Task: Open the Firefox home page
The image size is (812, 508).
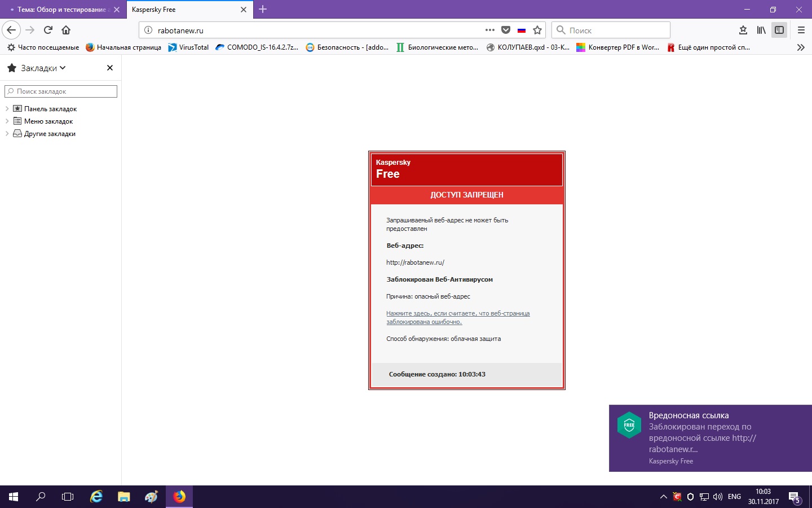Action: (66, 30)
